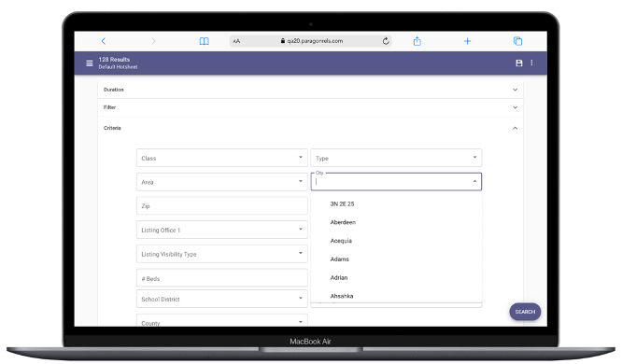
Task: Go back with the browser back arrow
Action: coord(104,41)
